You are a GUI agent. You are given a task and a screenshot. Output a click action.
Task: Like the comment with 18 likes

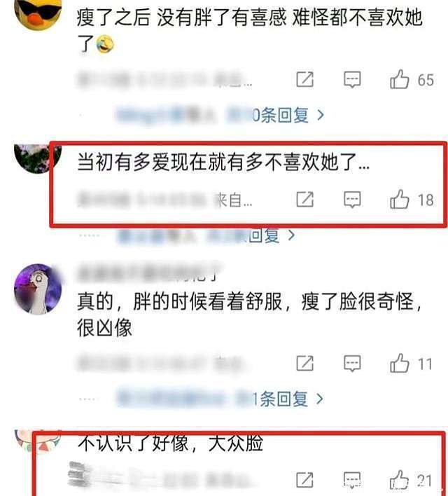coord(400,199)
